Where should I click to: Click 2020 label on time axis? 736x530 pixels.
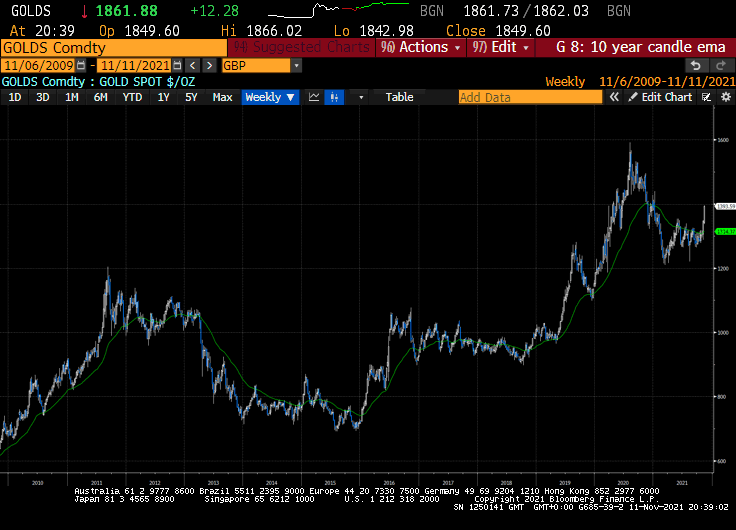623,483
